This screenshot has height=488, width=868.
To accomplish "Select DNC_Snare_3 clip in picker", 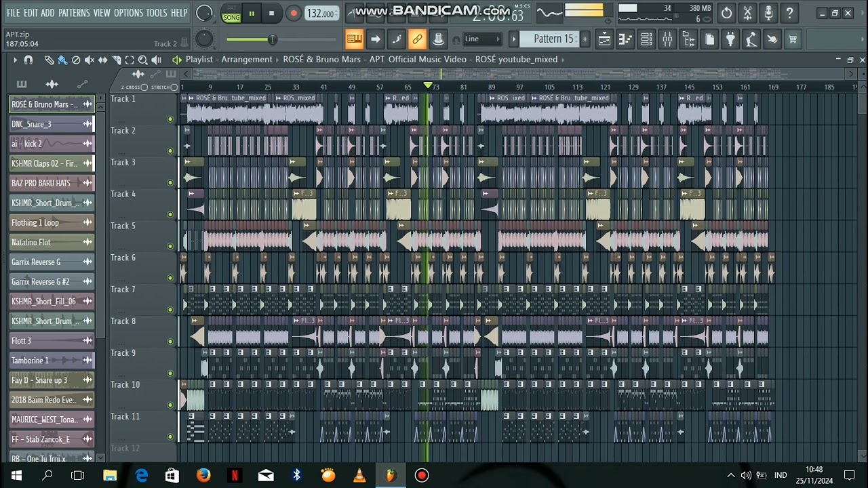I will 52,124.
